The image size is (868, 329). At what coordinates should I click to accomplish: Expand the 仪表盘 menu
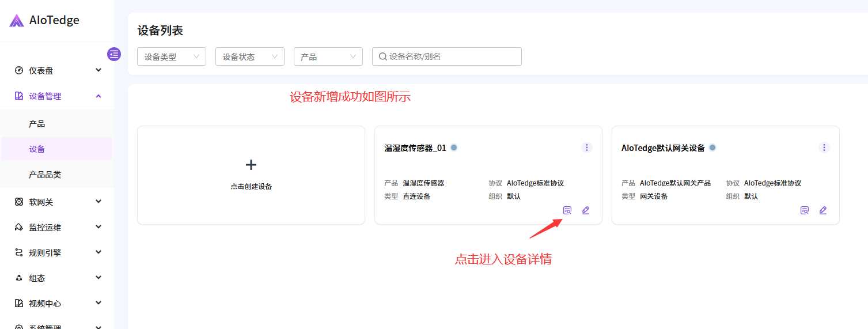[x=58, y=70]
